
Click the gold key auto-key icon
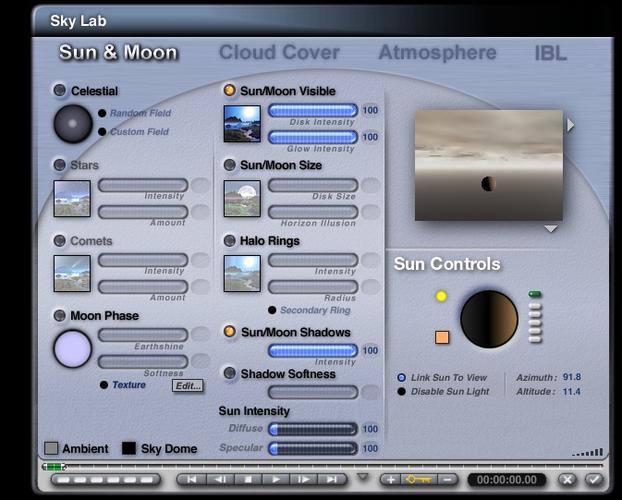pyautogui.click(x=419, y=479)
